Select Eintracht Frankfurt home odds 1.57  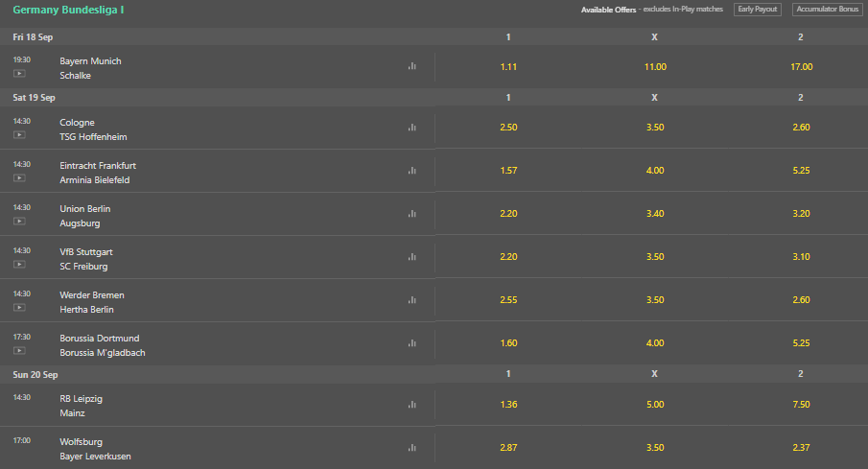(508, 171)
